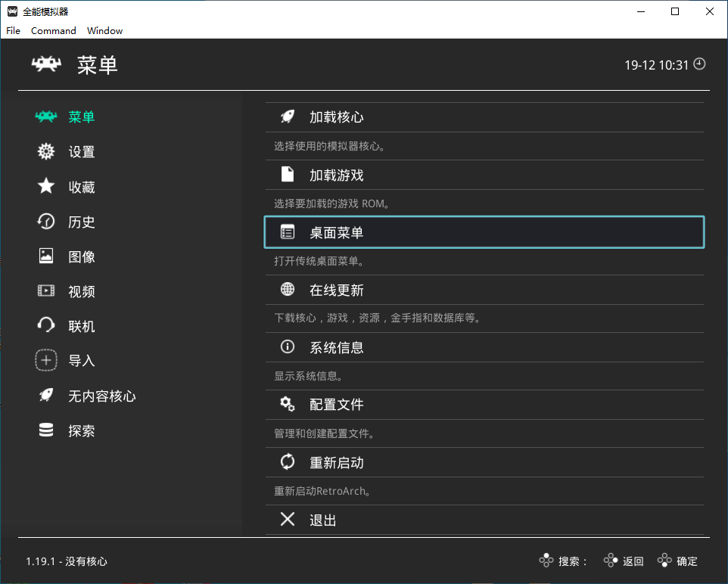Open the Window menu
Image resolution: width=728 pixels, height=584 pixels.
104,30
